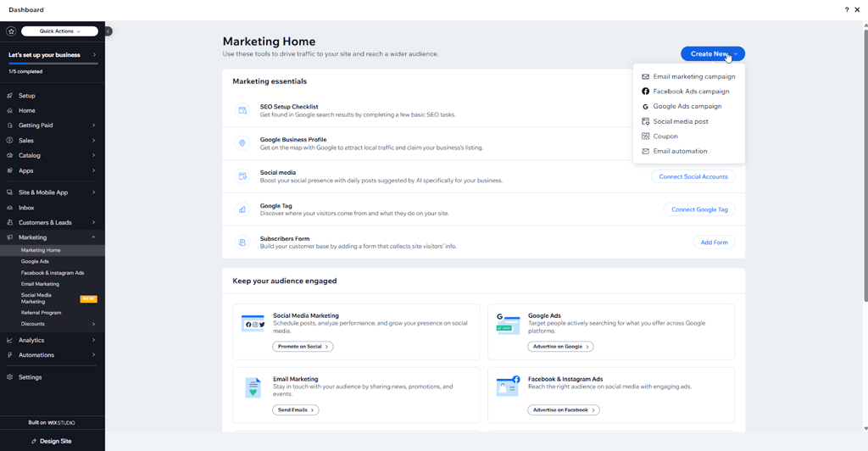The image size is (868, 451).
Task: Click Advertise on Google button
Action: click(560, 347)
